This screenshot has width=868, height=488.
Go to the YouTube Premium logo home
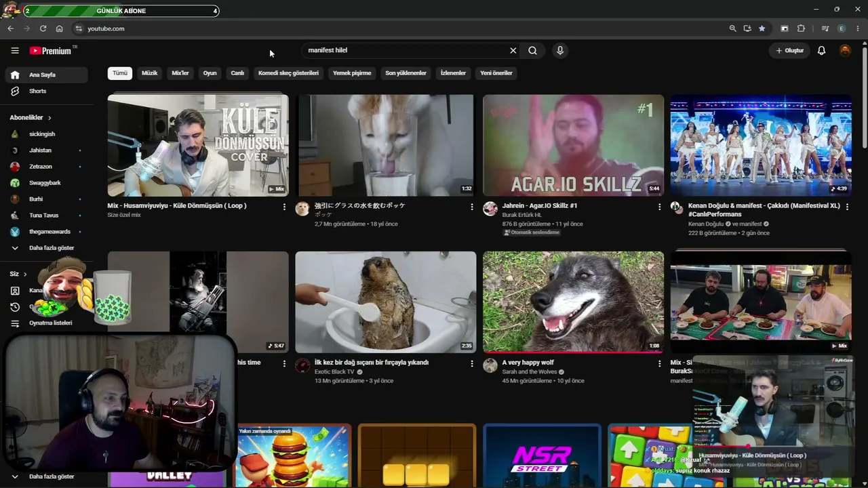click(53, 51)
